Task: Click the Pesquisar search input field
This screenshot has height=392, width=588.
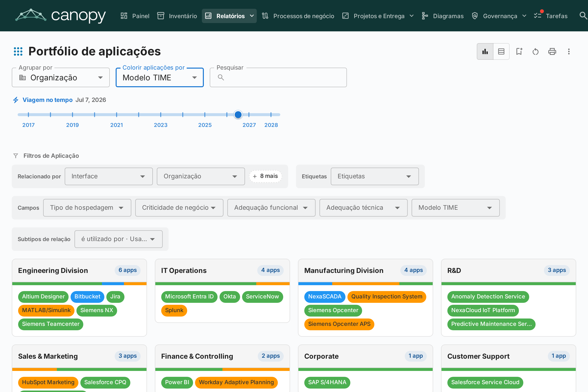Action: pos(278,77)
